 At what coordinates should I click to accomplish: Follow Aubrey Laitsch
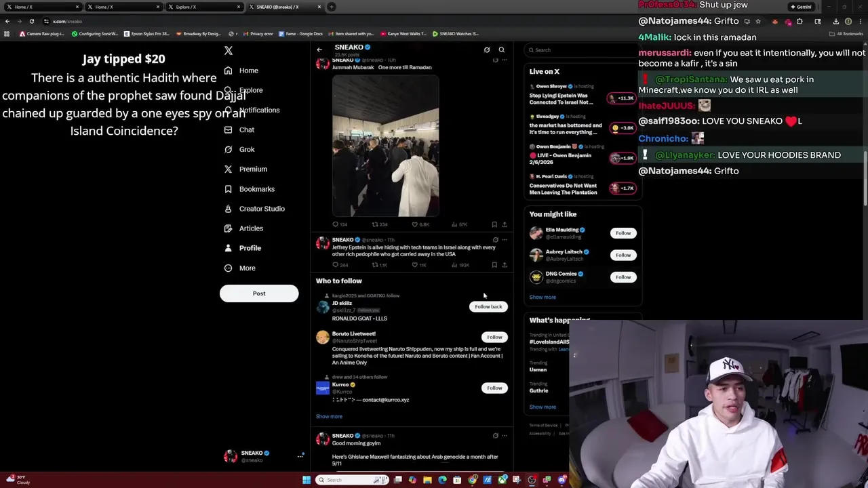click(623, 255)
